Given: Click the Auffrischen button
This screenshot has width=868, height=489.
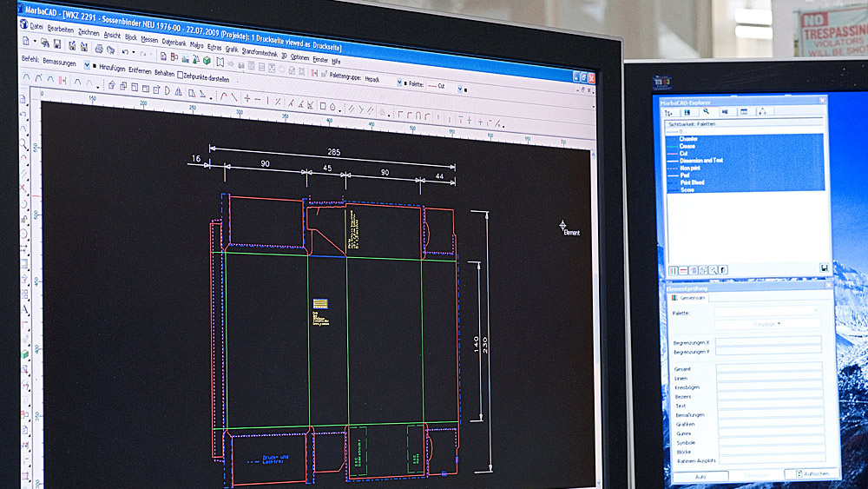Looking at the screenshot, I should (x=812, y=474).
